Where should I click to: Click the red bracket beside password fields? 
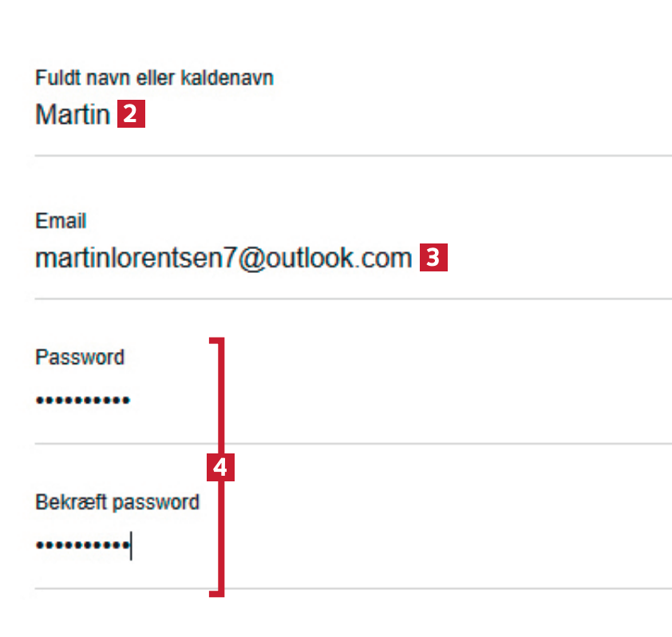pyautogui.click(x=222, y=383)
